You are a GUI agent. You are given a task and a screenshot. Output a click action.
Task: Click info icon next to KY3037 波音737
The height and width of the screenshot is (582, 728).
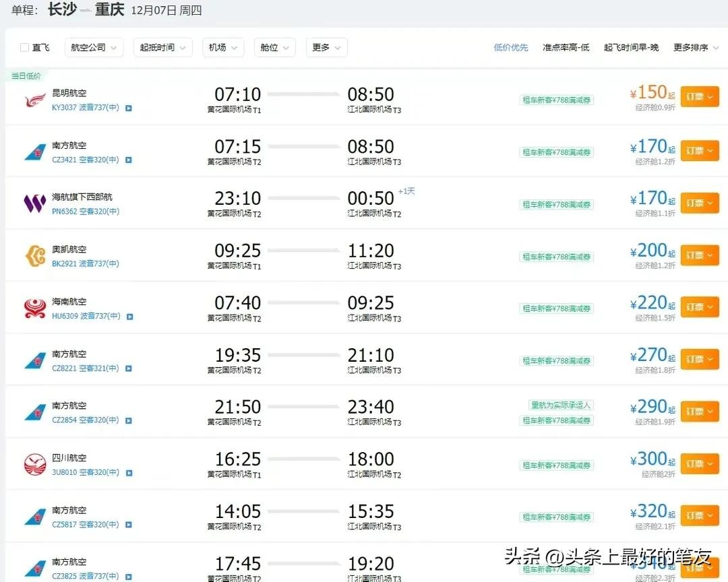tap(128, 108)
